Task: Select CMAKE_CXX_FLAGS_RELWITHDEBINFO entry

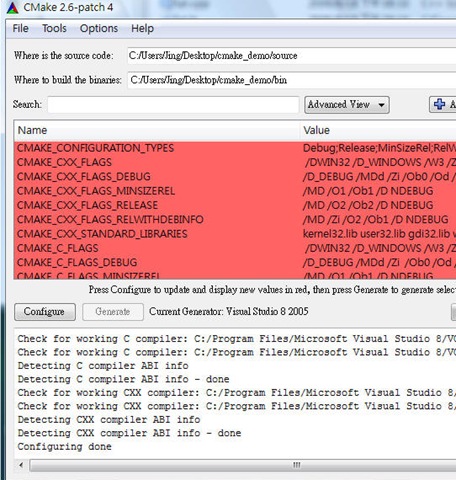Action: pyautogui.click(x=235, y=220)
